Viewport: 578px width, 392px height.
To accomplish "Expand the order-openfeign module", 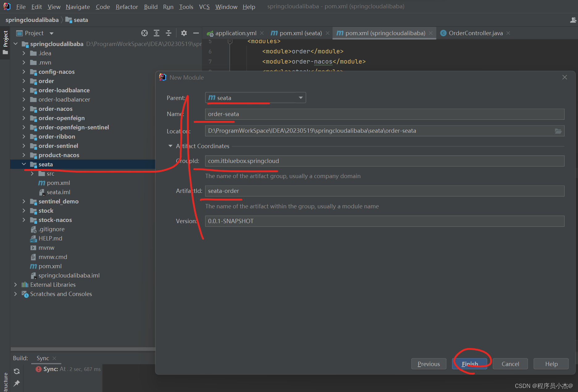I will [x=24, y=118].
